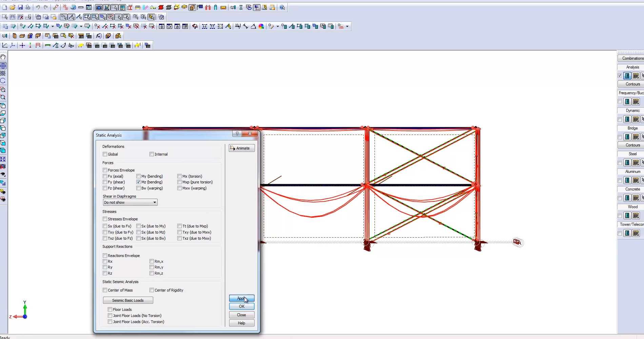The width and height of the screenshot is (644, 339).
Task: Click Close in Static Analysis dialog
Action: point(242,315)
